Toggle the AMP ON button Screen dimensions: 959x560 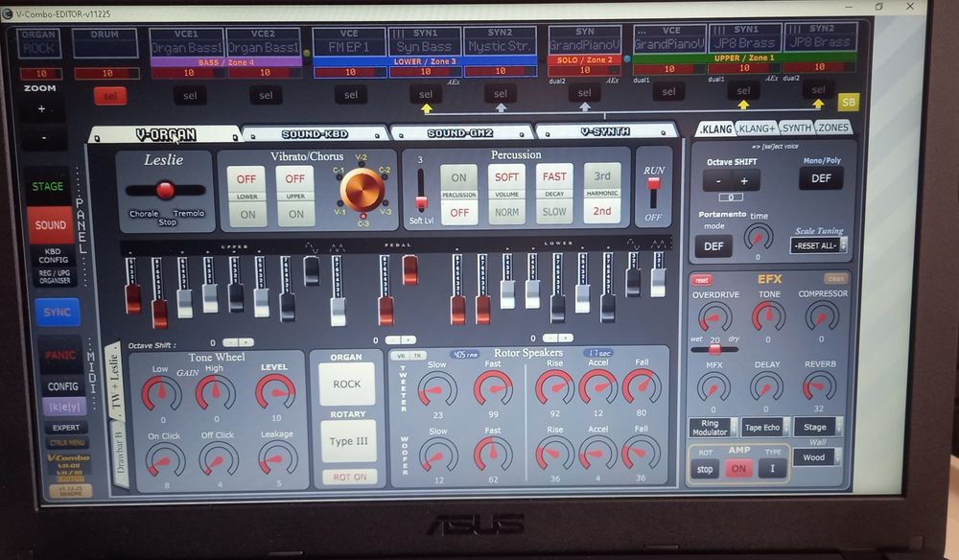click(x=738, y=469)
